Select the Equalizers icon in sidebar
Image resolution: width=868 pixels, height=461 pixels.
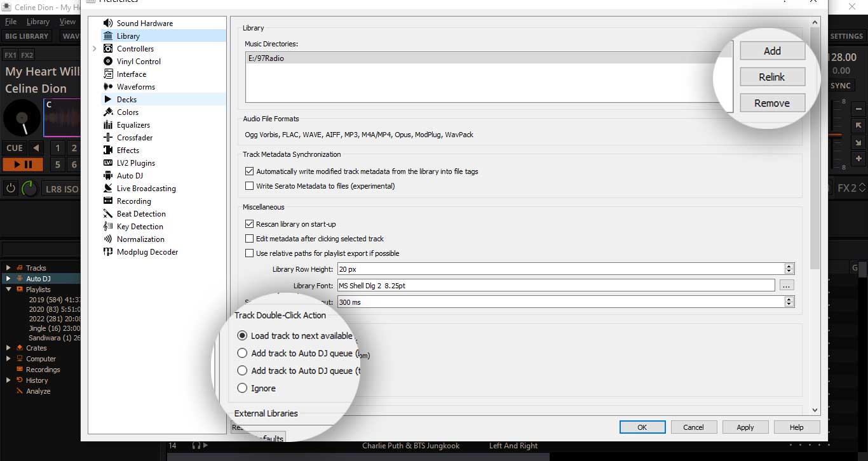(x=108, y=125)
